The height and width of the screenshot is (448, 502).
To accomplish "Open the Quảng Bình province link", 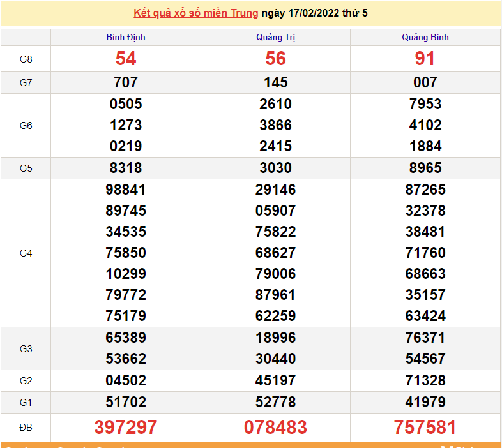I will coord(425,37).
